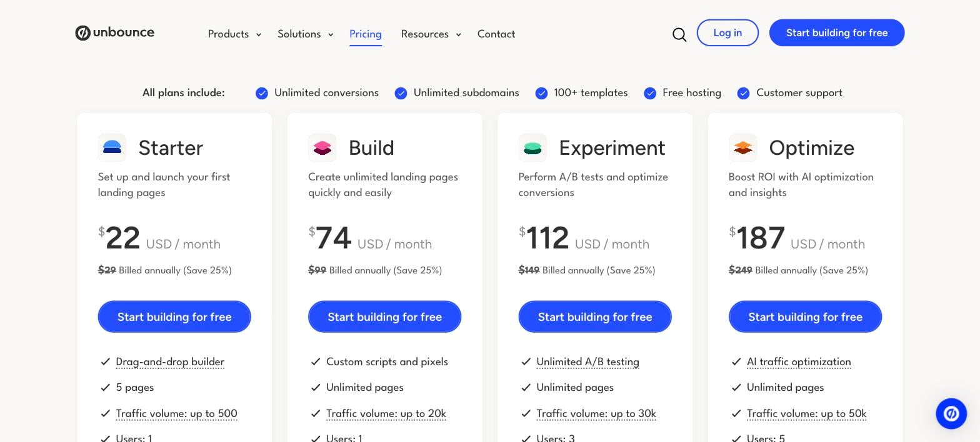The width and height of the screenshot is (980, 442).
Task: Click checkmark beside Custom scripts and pixels
Action: (316, 361)
